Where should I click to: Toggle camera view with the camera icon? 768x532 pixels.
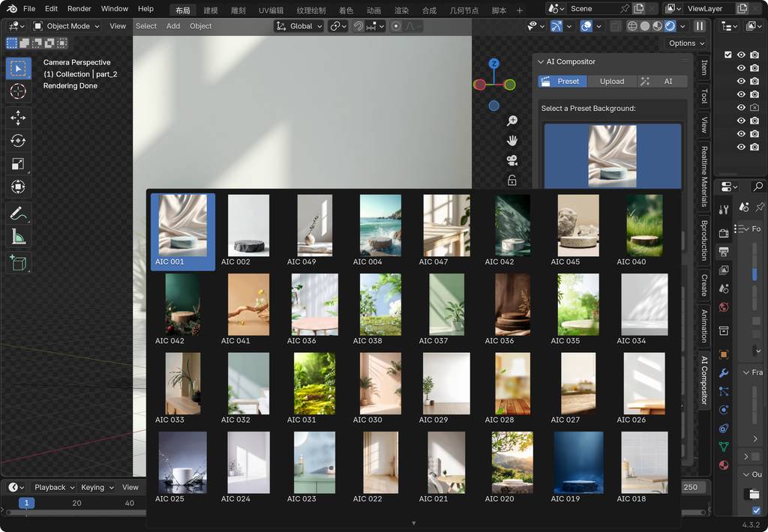[x=512, y=160]
